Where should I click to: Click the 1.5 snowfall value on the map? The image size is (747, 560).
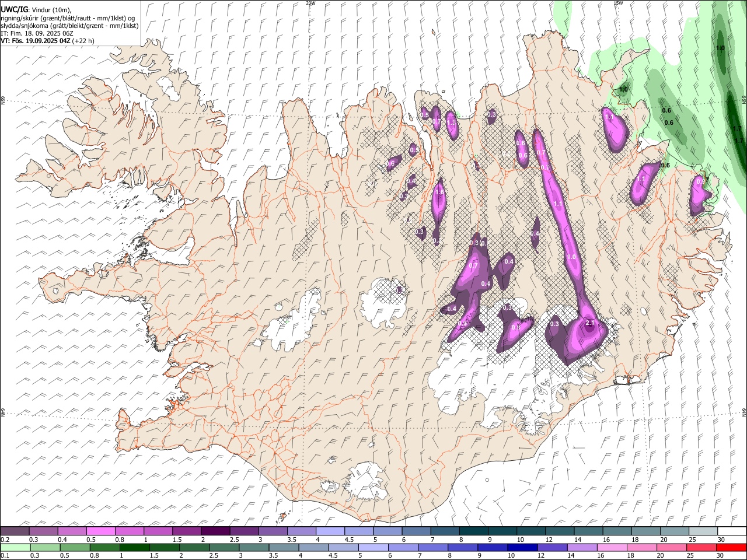439,192
